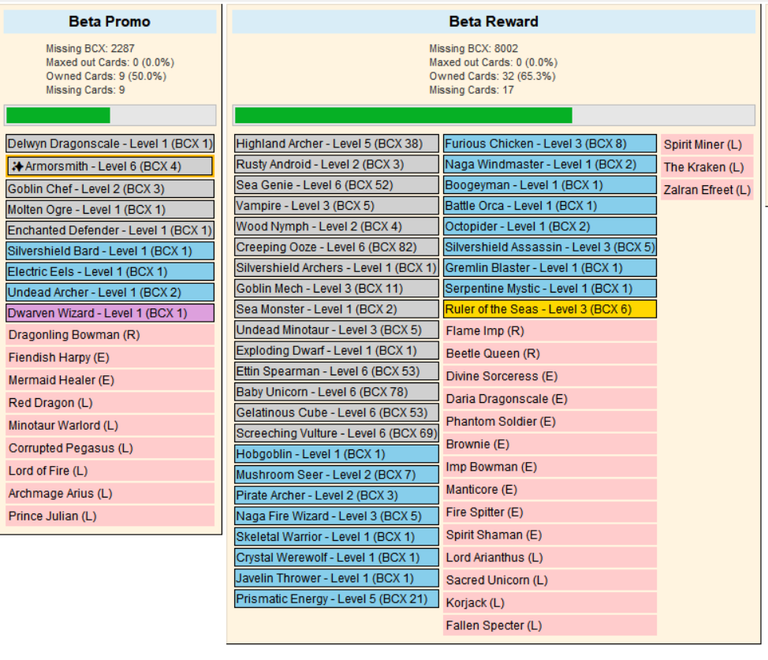
Task: Click the Beta Promo section header
Action: click(x=110, y=22)
